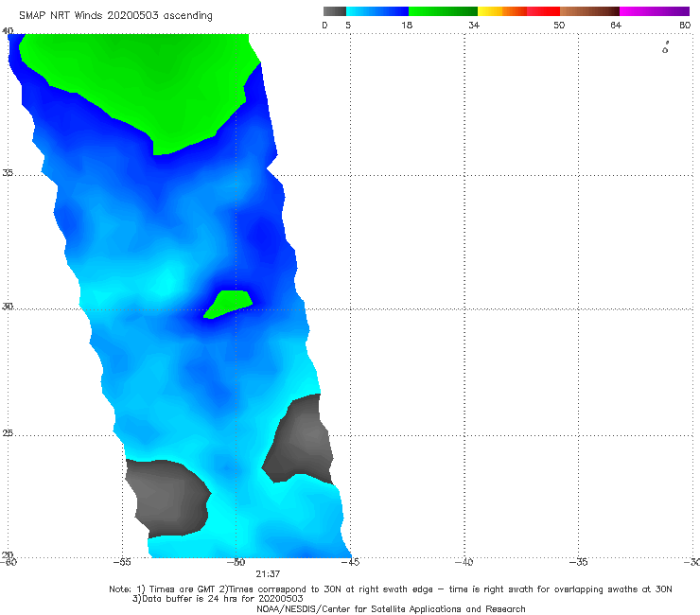Click the color bar label "50"
Viewport: 700px width, 615px height.
[x=559, y=26]
